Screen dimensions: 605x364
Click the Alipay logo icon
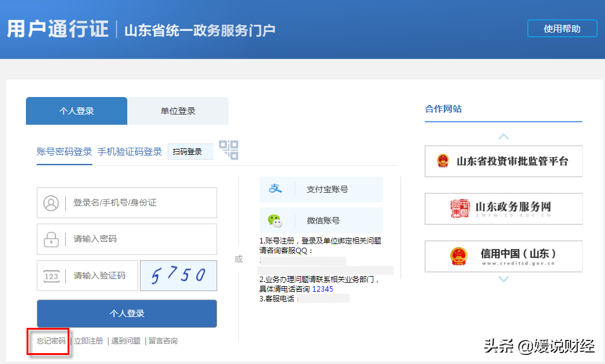point(276,189)
